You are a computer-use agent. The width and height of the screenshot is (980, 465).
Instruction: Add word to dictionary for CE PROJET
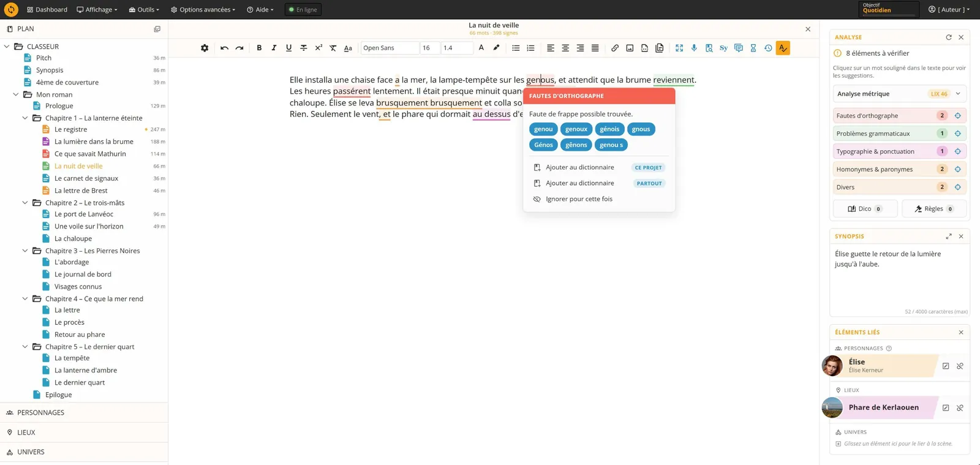(x=598, y=167)
